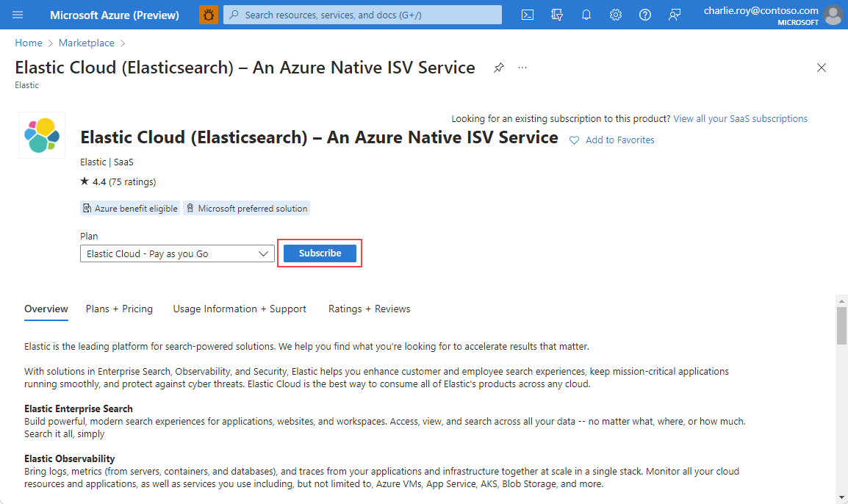The width and height of the screenshot is (848, 504).
Task: Click the star rating icon
Action: pyautogui.click(x=85, y=181)
